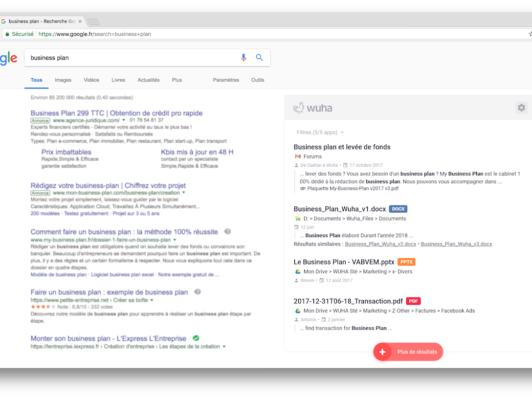Open dropdown arrow next to mon-business-plan.com URL
The image size is (532, 399).
pos(183,193)
